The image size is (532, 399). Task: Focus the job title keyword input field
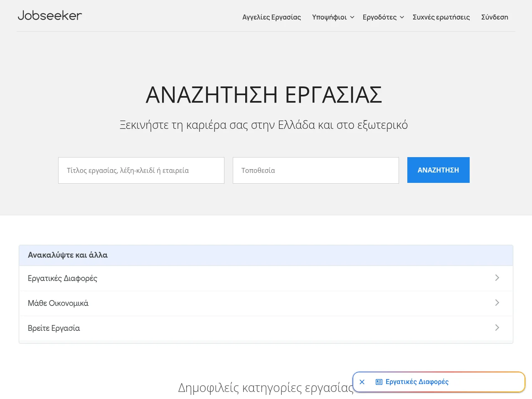pyautogui.click(x=141, y=170)
